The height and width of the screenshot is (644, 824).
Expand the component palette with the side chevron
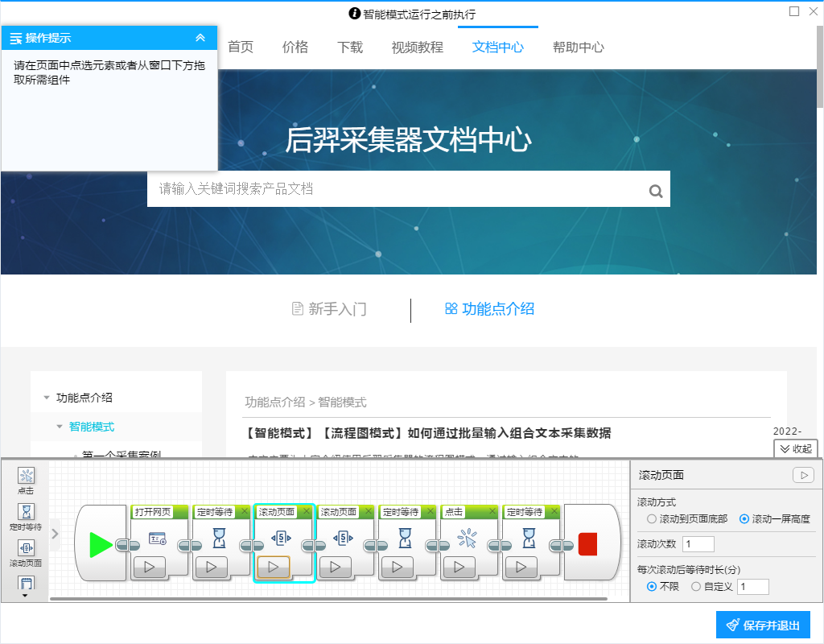55,534
